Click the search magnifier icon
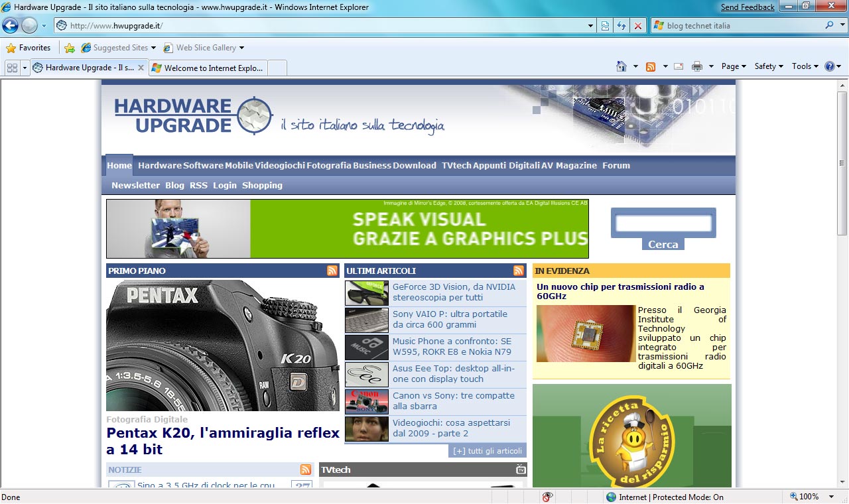The image size is (849, 504). pyautogui.click(x=830, y=25)
